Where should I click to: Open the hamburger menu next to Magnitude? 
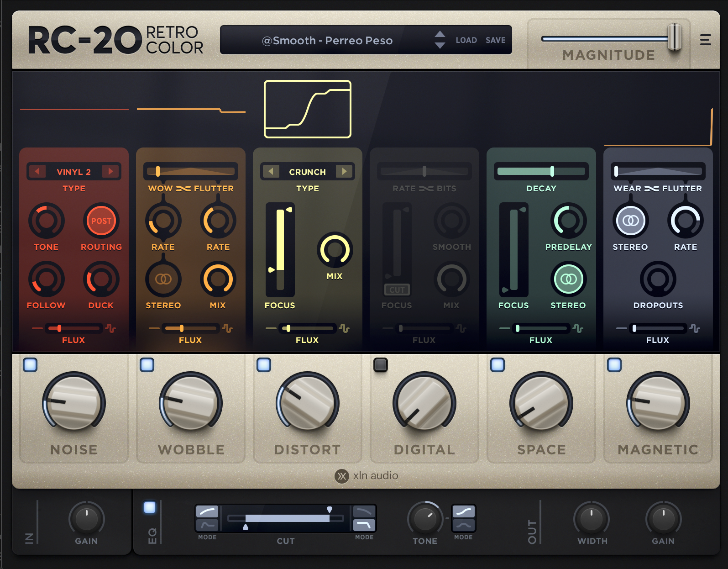pos(705,40)
